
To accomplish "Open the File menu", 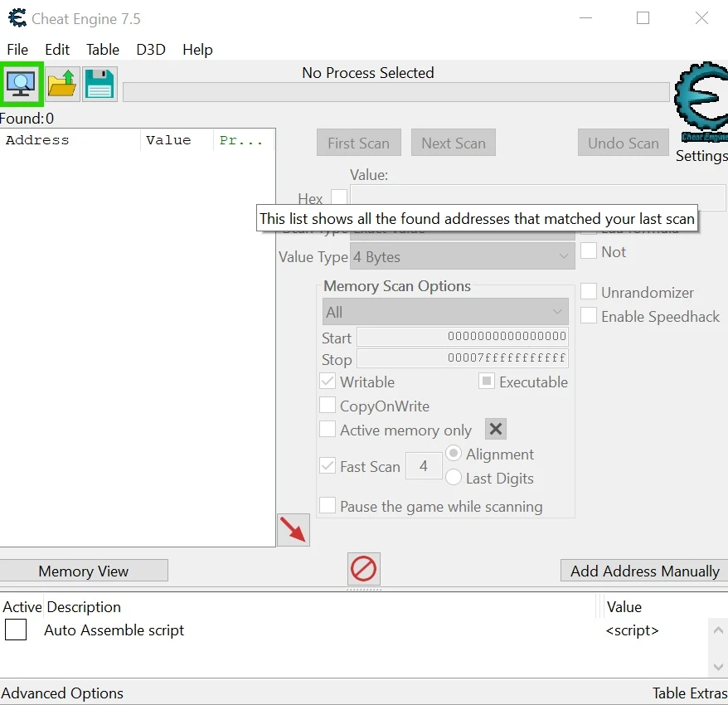I will tap(17, 50).
